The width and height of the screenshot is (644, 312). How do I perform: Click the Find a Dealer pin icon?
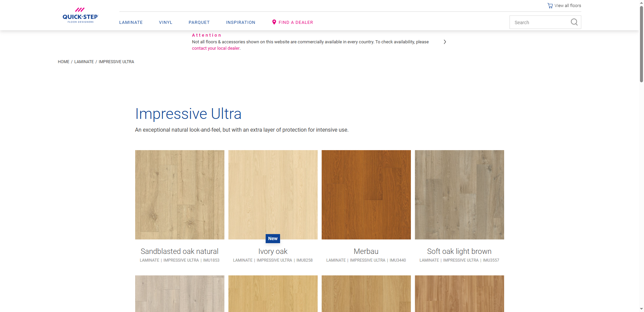pyautogui.click(x=274, y=22)
